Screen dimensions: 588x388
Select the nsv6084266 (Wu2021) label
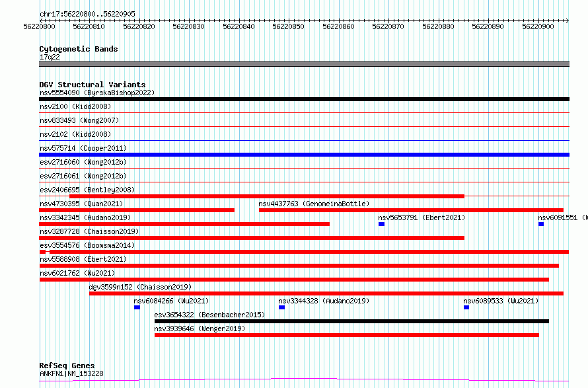[171, 301]
